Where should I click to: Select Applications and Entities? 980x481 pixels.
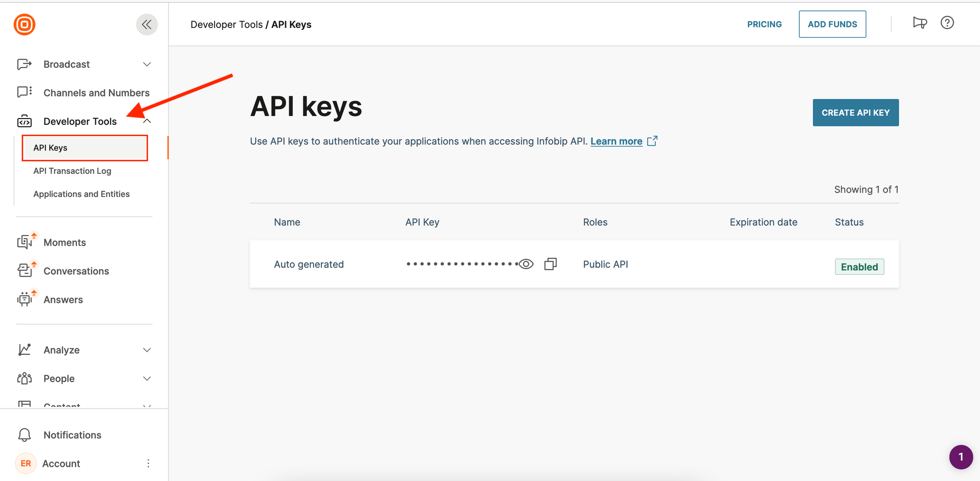point(81,193)
